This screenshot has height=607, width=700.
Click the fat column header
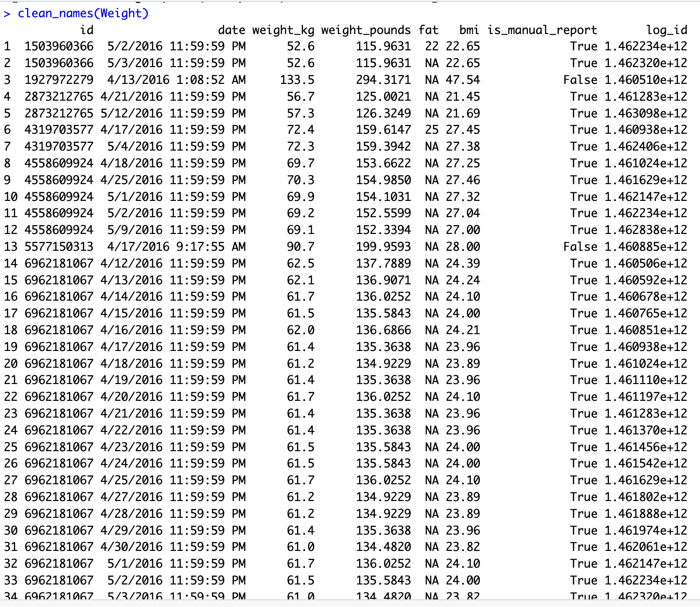(428, 30)
